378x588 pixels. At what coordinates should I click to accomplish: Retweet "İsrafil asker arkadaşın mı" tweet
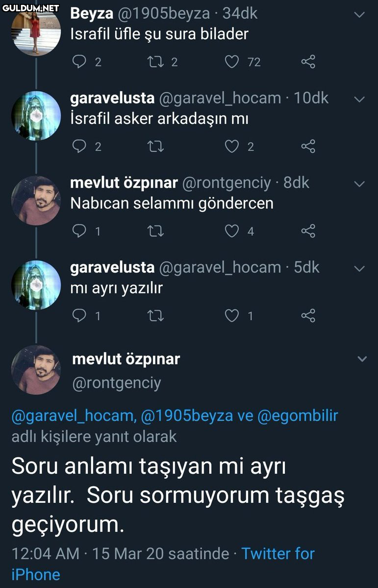155,147
